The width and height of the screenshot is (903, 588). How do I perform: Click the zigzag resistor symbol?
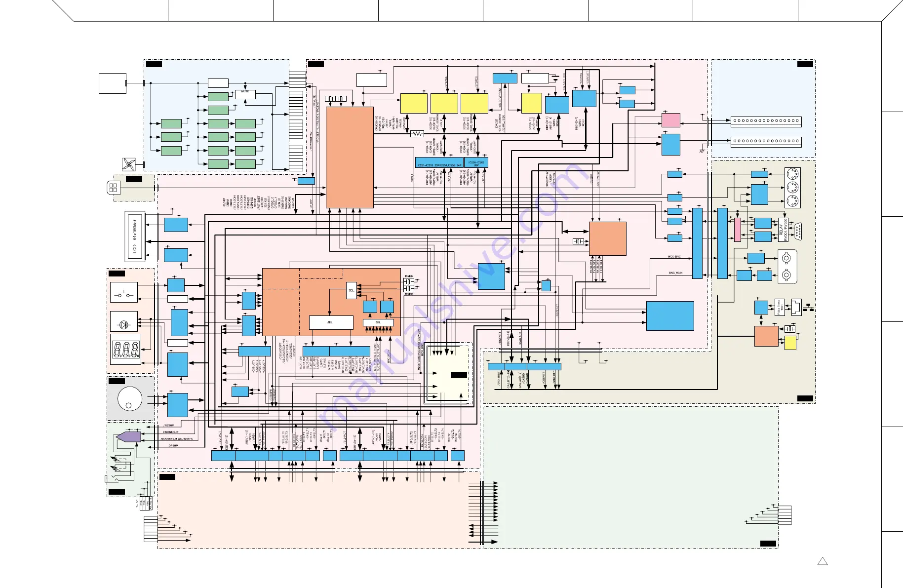tap(417, 134)
